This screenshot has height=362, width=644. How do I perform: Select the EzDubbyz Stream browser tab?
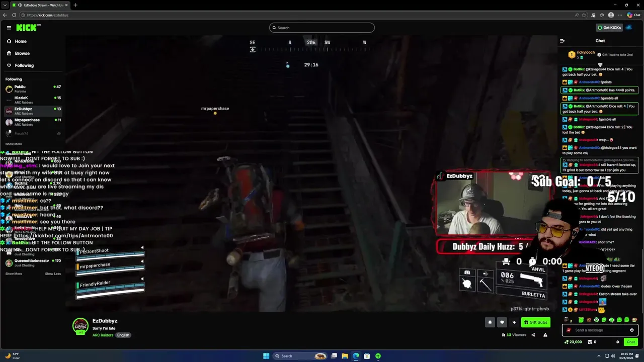[x=40, y=5]
